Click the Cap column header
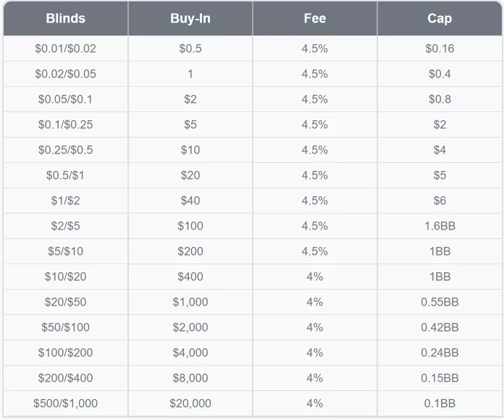Viewport: 504px width, 420px height. [440, 19]
